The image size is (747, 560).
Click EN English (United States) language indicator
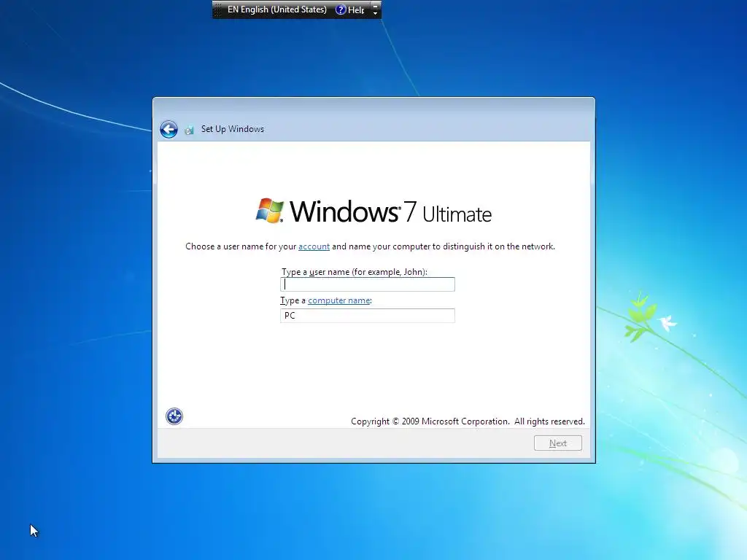276,9
